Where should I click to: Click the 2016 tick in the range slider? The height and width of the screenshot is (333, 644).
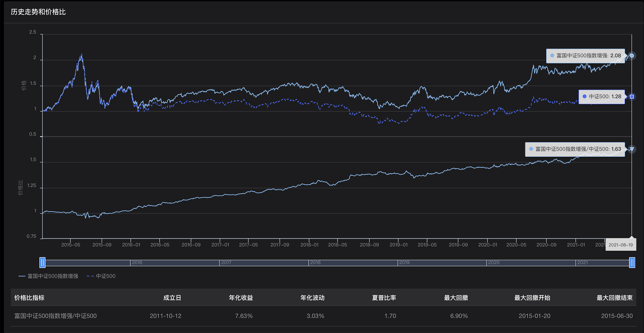pos(137,263)
